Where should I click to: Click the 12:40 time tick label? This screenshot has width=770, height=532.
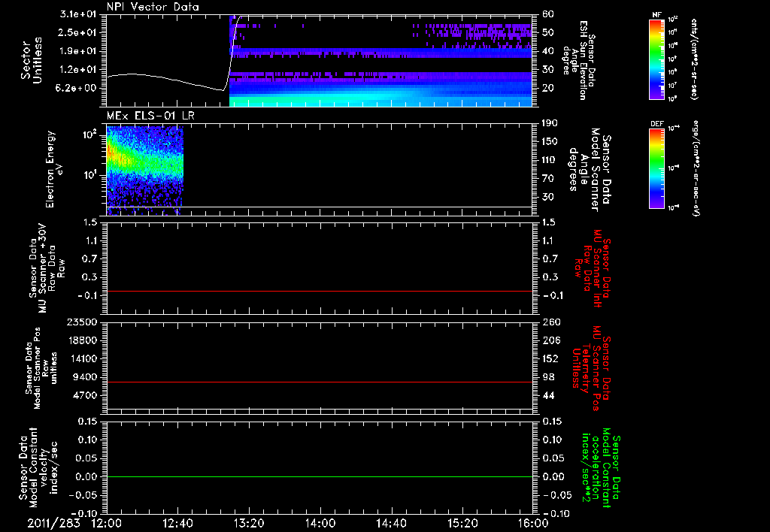tap(177, 523)
